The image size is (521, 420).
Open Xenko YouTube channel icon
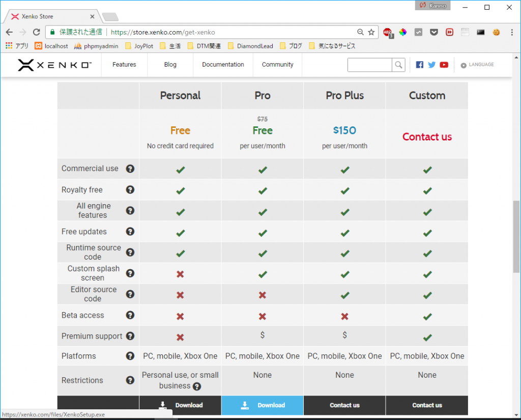coord(444,65)
